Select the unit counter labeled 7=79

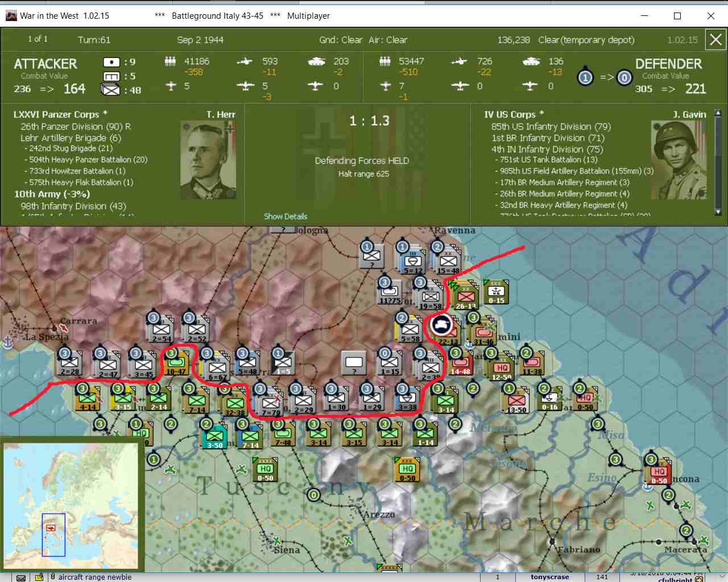[x=270, y=403]
